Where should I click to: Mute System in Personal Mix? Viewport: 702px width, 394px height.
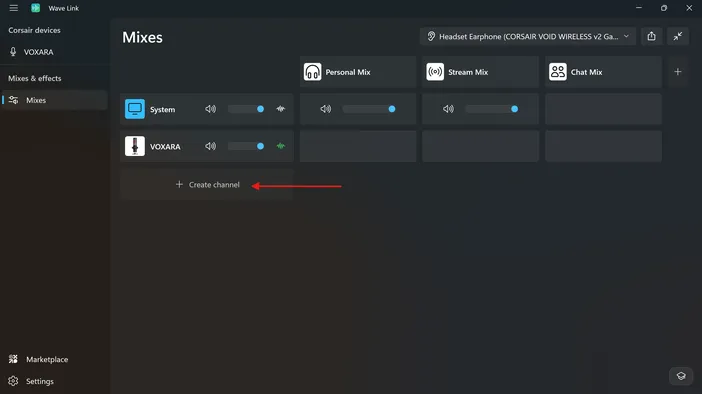coord(325,109)
